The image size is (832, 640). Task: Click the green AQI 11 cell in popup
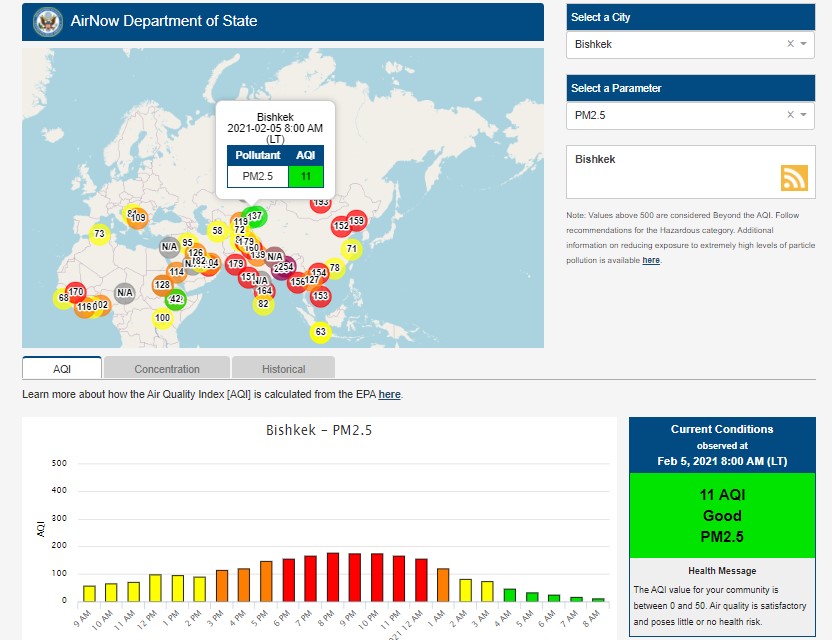pos(306,176)
